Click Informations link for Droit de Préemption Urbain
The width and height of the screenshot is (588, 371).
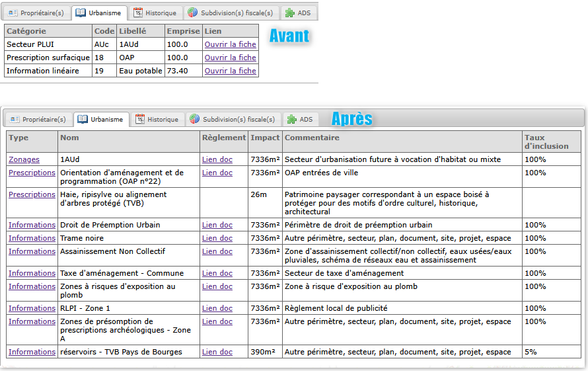pyautogui.click(x=32, y=225)
